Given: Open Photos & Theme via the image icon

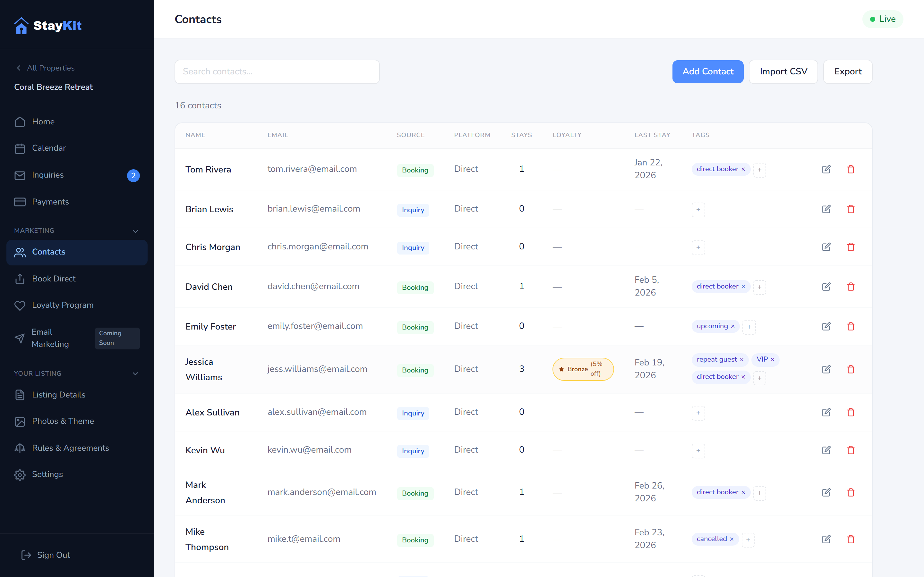Looking at the screenshot, I should [20, 421].
